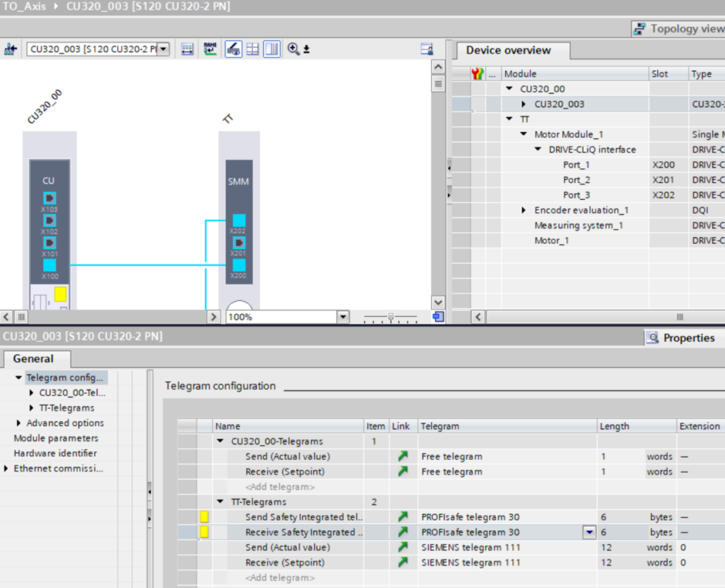Click the zoom slider handle below the canvas
This screenshot has width=725, height=588.
pyautogui.click(x=391, y=316)
